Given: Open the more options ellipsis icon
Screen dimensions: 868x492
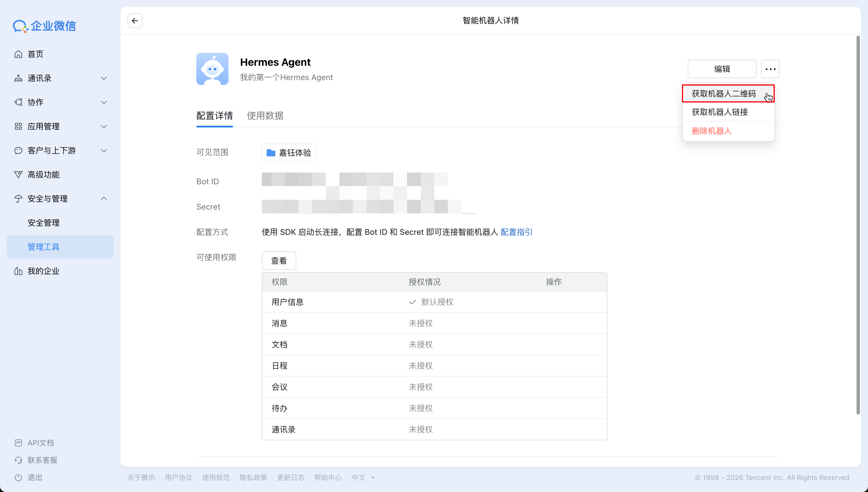Looking at the screenshot, I should coord(770,69).
